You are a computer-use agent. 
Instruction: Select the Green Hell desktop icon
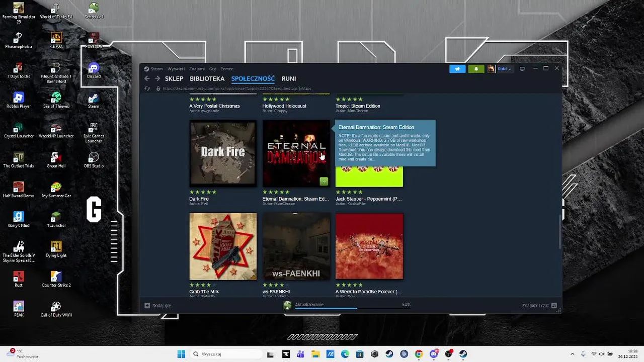pyautogui.click(x=56, y=160)
